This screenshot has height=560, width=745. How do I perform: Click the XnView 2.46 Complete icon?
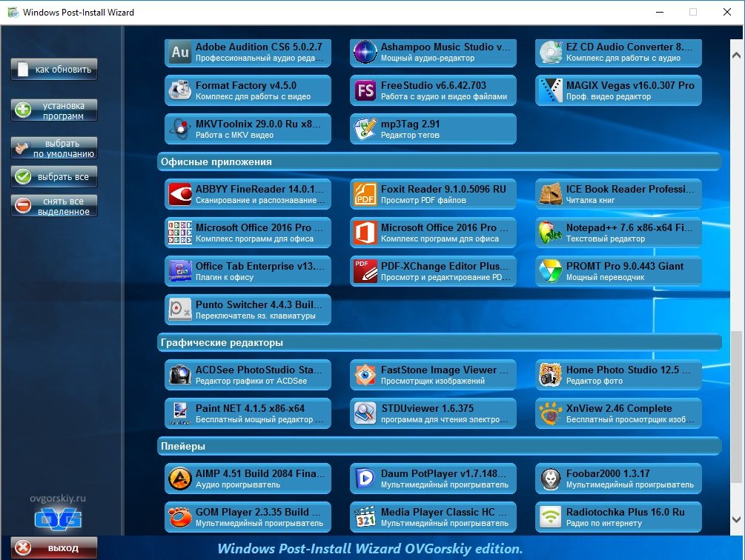pos(551,414)
